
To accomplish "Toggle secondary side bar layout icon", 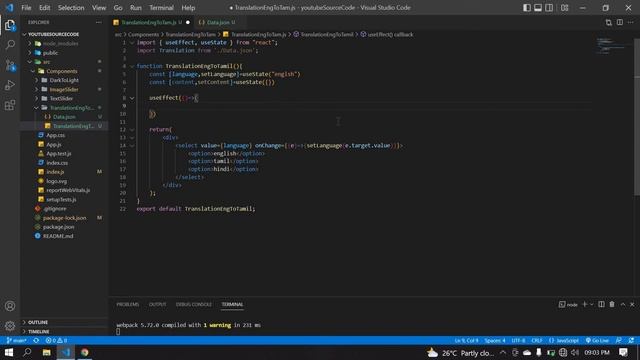I will [549, 8].
